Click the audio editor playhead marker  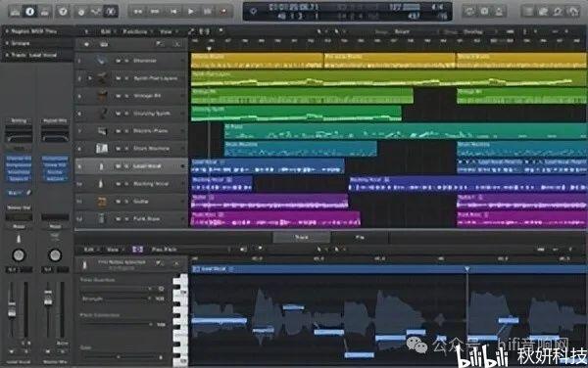466,269
